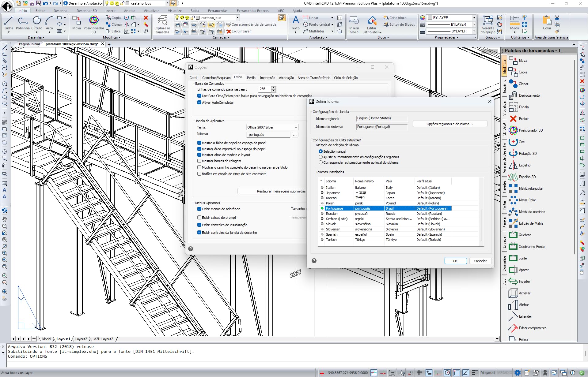Open Gerente do grupo
The image size is (588, 377).
[x=488, y=24]
